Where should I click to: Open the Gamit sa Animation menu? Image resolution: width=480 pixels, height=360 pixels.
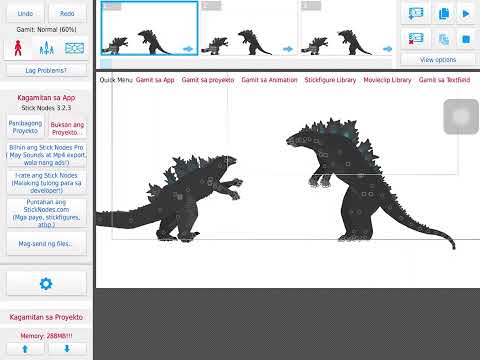269,80
